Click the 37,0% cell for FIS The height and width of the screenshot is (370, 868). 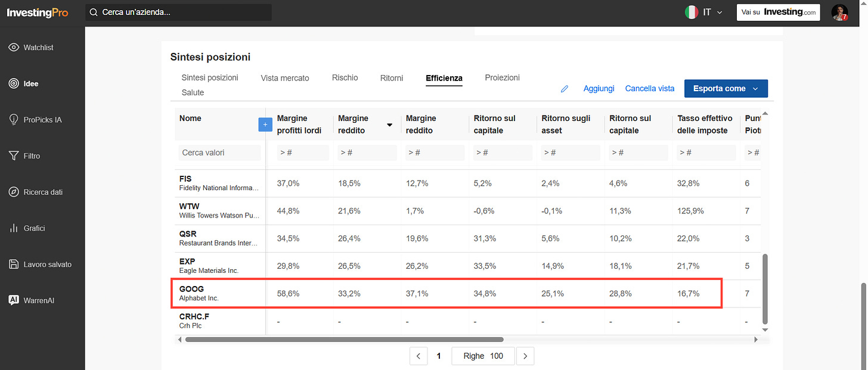click(289, 184)
